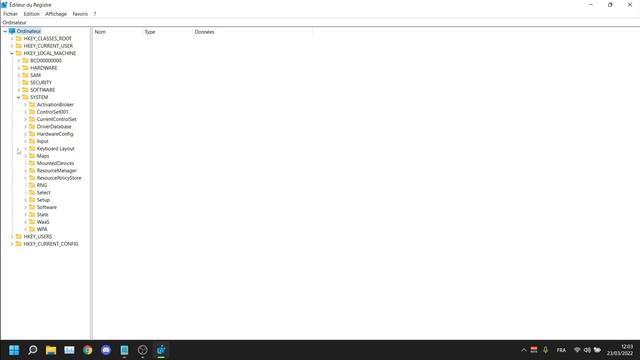Viewport: 640px width, 360px height.
Task: Open the Affichage menu
Action: click(x=56, y=14)
